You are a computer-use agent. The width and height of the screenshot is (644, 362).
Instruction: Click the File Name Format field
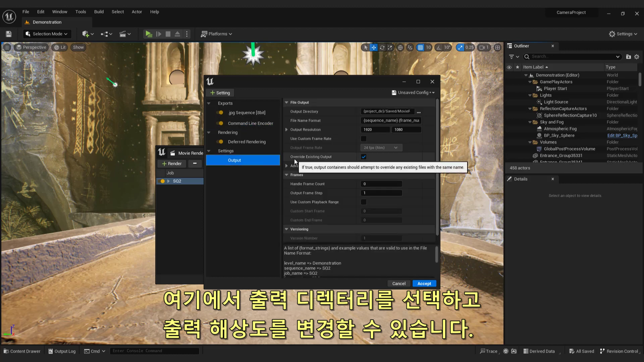click(391, 121)
